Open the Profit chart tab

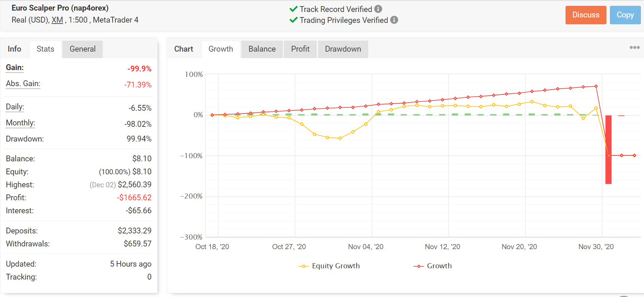[300, 49]
